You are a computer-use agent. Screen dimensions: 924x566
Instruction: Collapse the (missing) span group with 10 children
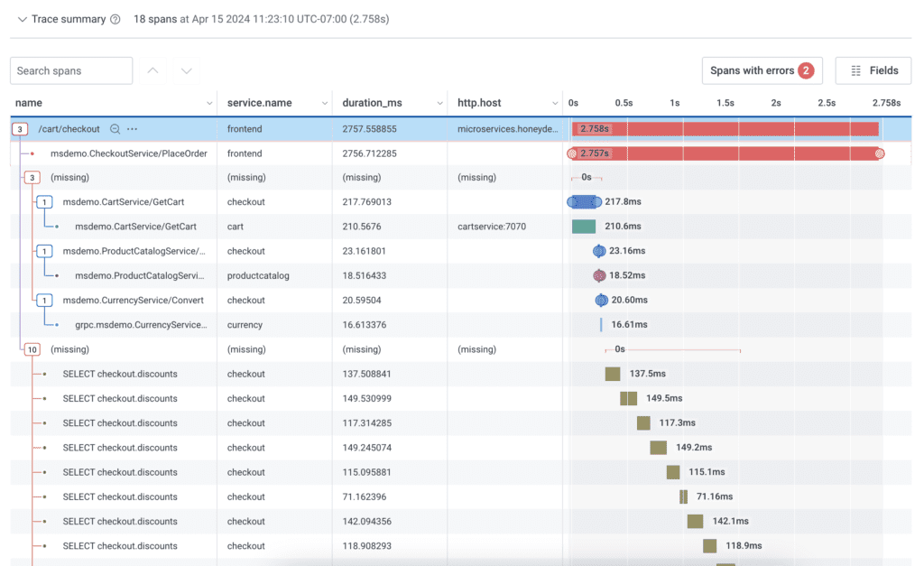pos(32,349)
